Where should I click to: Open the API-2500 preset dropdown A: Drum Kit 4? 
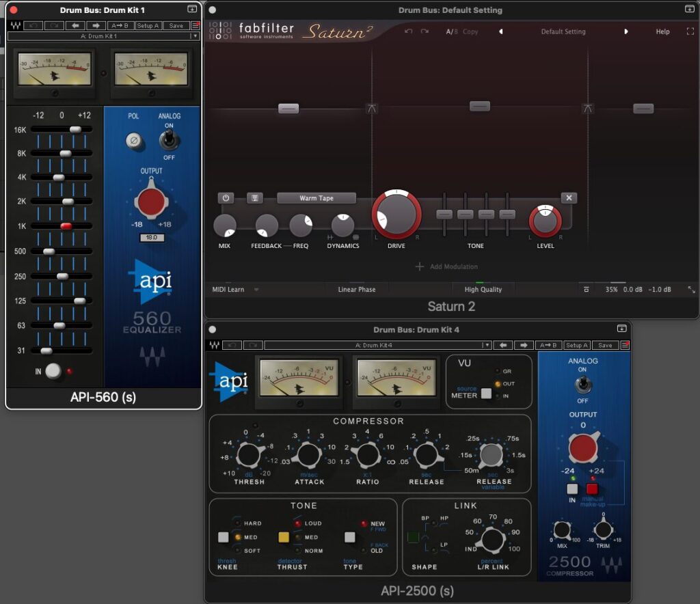377,345
